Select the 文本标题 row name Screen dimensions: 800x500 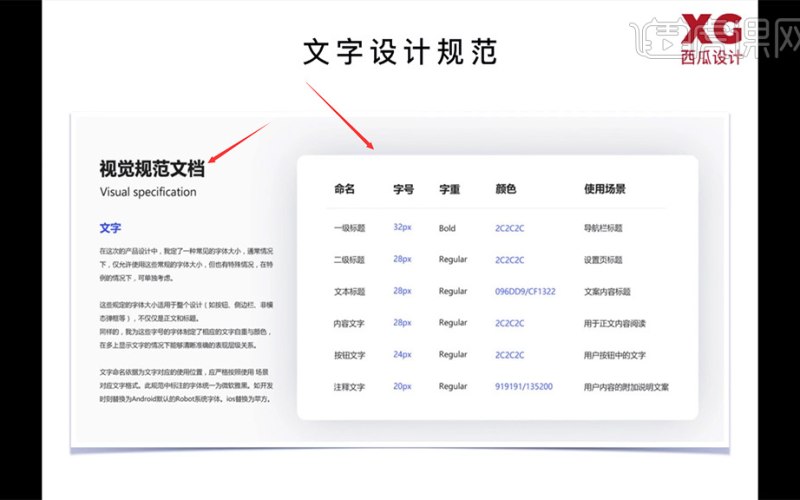click(x=349, y=291)
